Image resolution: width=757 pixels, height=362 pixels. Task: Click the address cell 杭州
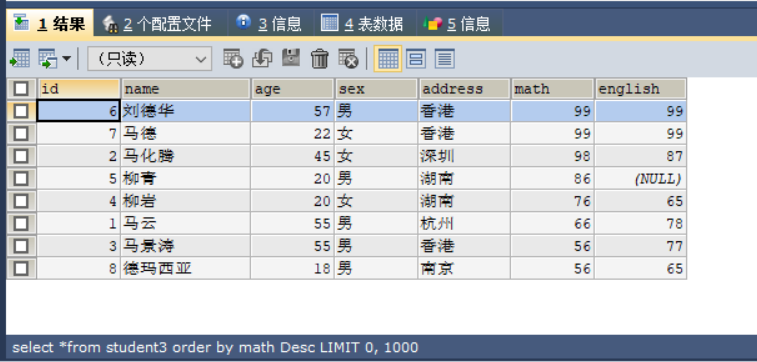pyautogui.click(x=464, y=223)
